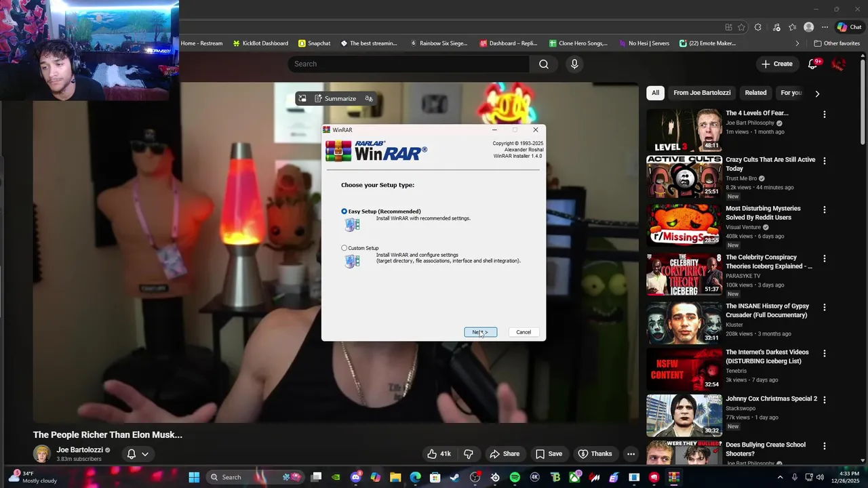Focus the YouTube search field
The height and width of the screenshot is (488, 868).
(409, 64)
